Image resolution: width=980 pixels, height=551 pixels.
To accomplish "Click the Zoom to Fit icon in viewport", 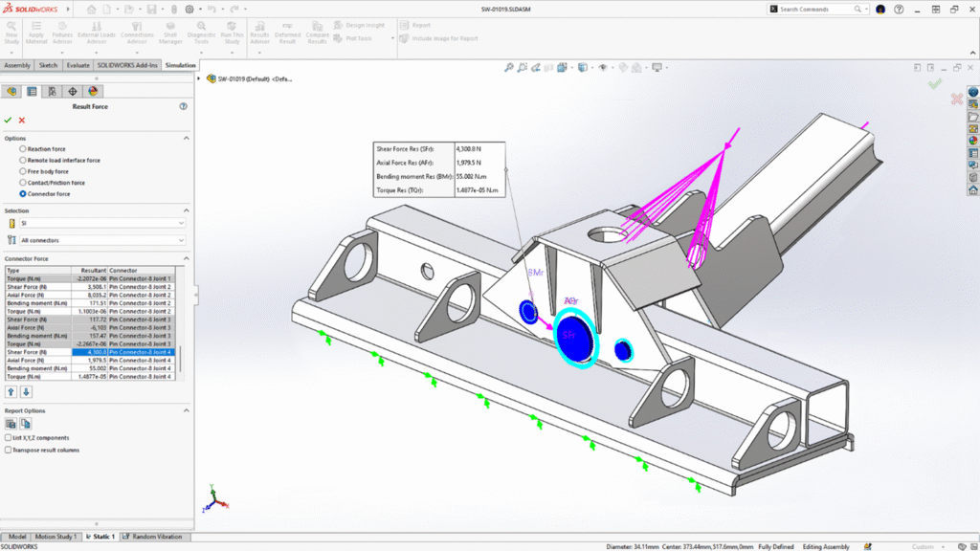I will (x=512, y=68).
